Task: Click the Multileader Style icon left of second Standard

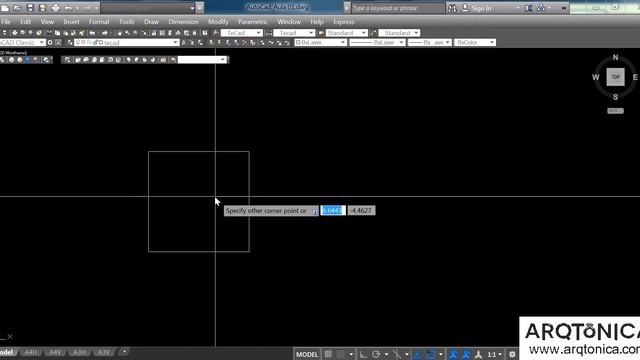Action: tap(373, 33)
